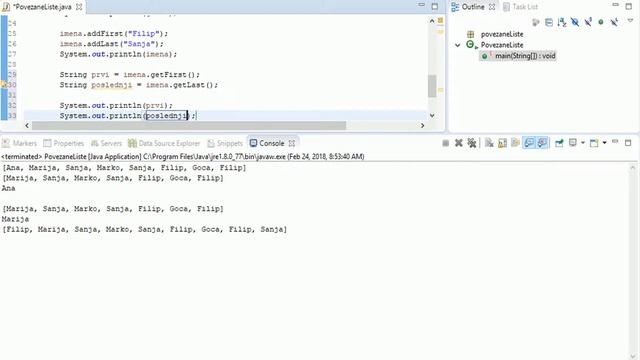Select the povezaneListe package in Outline
Screen dimensions: 640x360
[502, 34]
